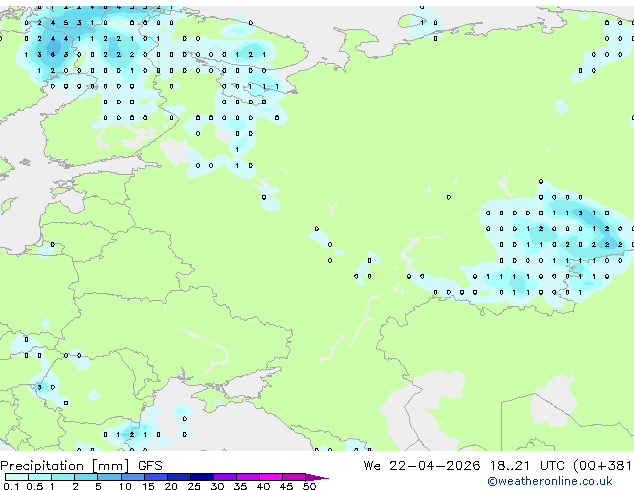Image resolution: width=634 pixels, height=490 pixels.
Task: Click the '10' legend scale label
Action: 125,486
